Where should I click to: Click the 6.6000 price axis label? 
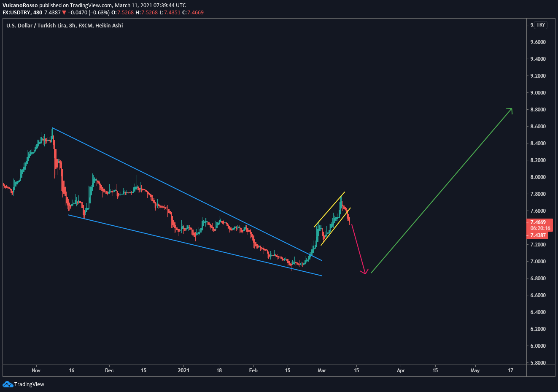tap(538, 295)
